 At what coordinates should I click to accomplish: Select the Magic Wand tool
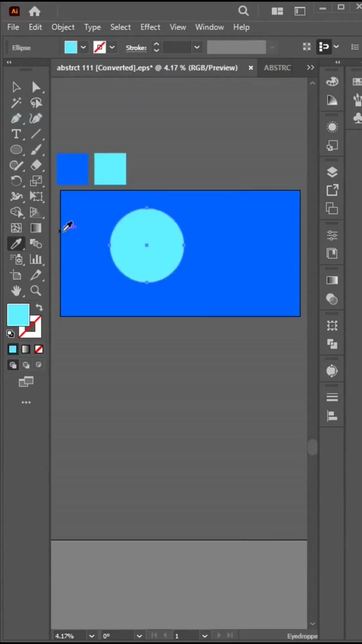(16, 102)
